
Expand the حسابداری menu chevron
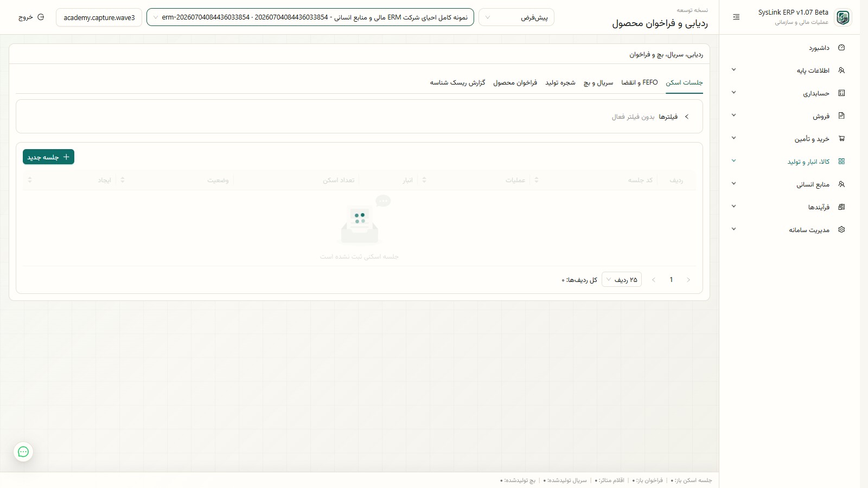(x=733, y=93)
